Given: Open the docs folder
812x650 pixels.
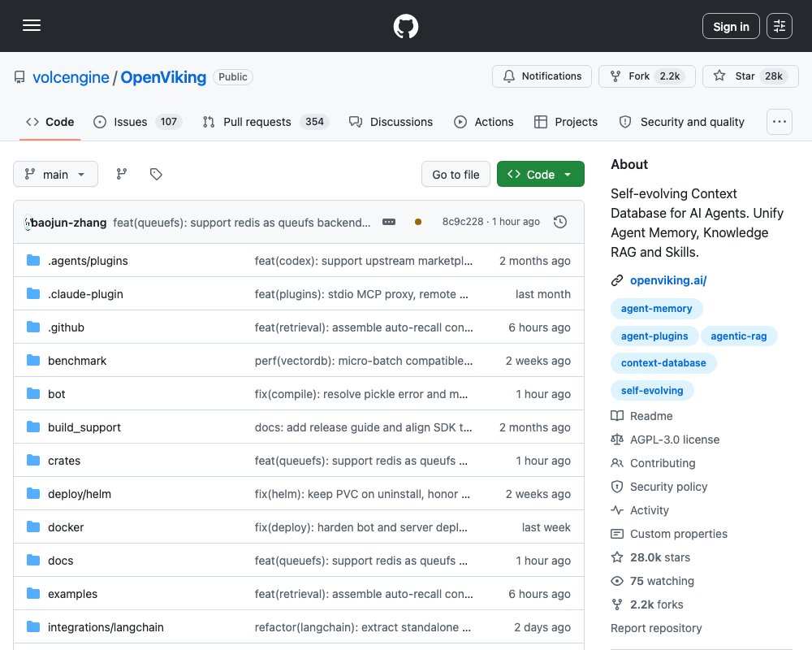Looking at the screenshot, I should coord(61,561).
